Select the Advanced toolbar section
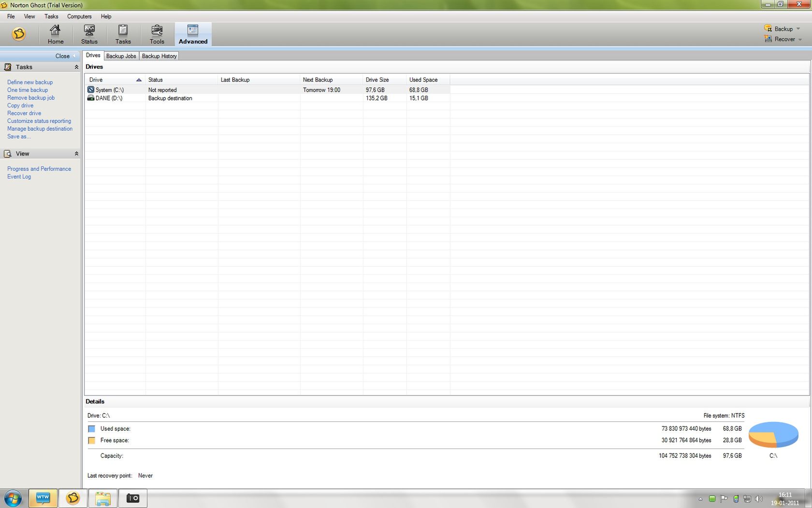Screen dimensions: 812x508 point(193,34)
